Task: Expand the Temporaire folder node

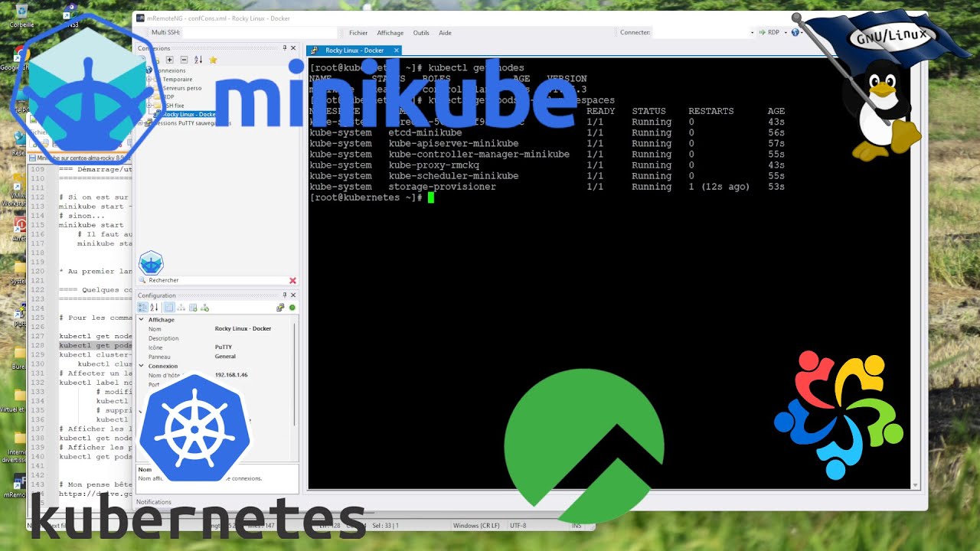Action: tap(149, 80)
